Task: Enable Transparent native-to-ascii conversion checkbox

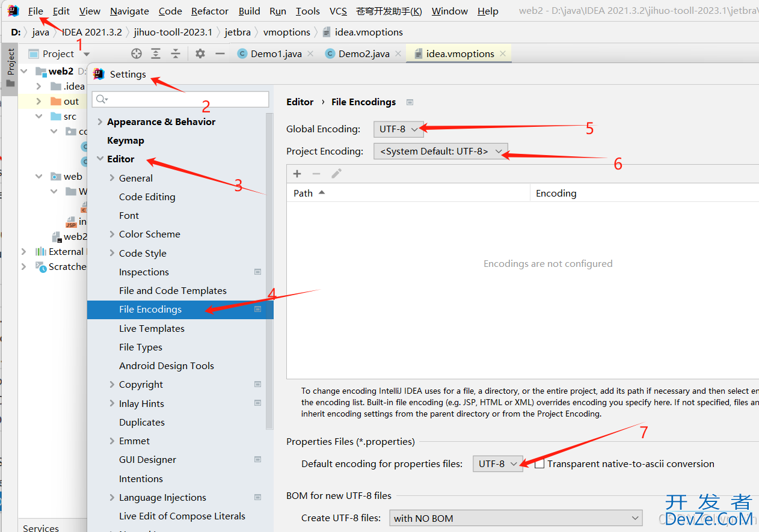Action: 539,463
